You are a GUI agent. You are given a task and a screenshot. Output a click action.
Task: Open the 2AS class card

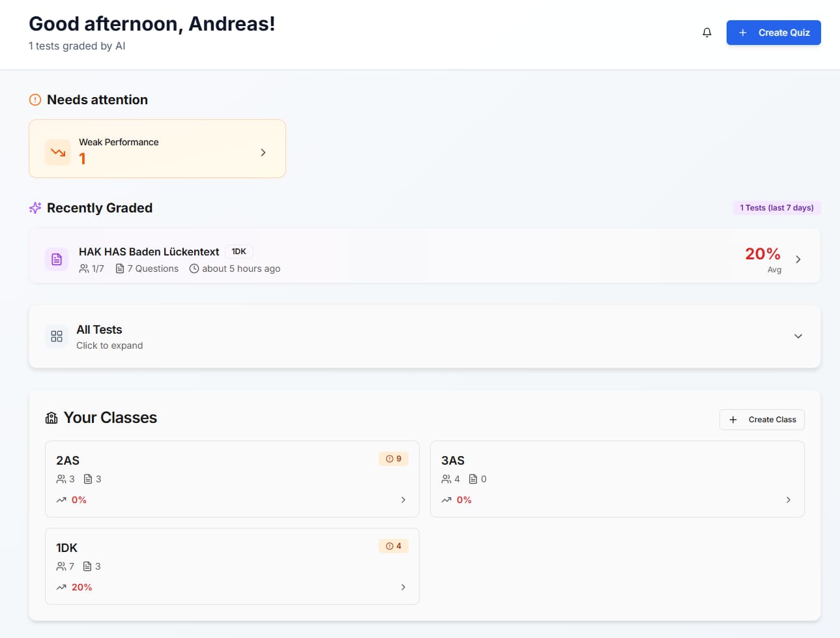point(231,479)
